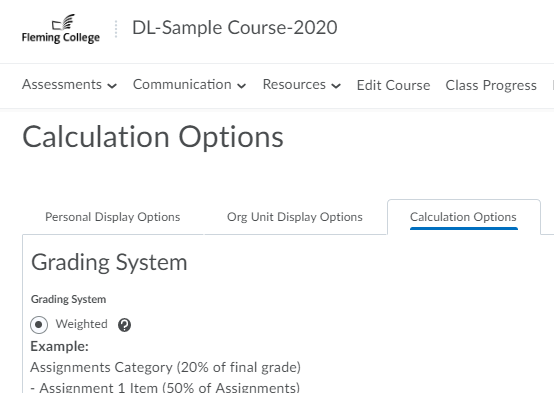Open the DL-Sample Course-2020 course home link
The height and width of the screenshot is (393, 554).
point(235,28)
